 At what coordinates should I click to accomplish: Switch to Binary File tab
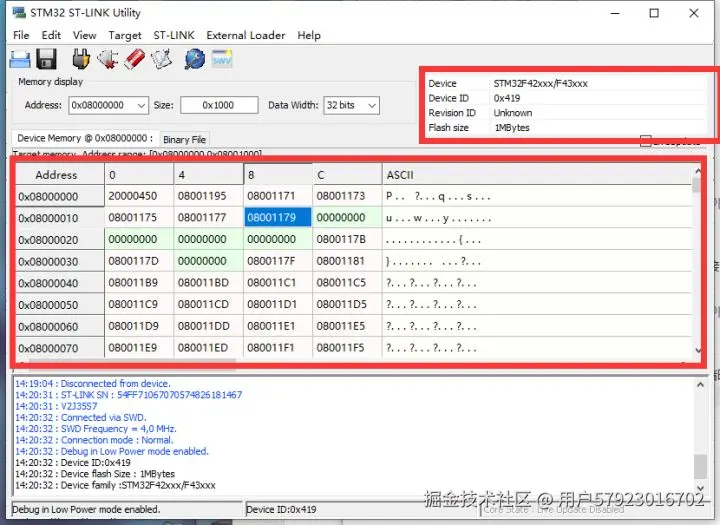185,140
